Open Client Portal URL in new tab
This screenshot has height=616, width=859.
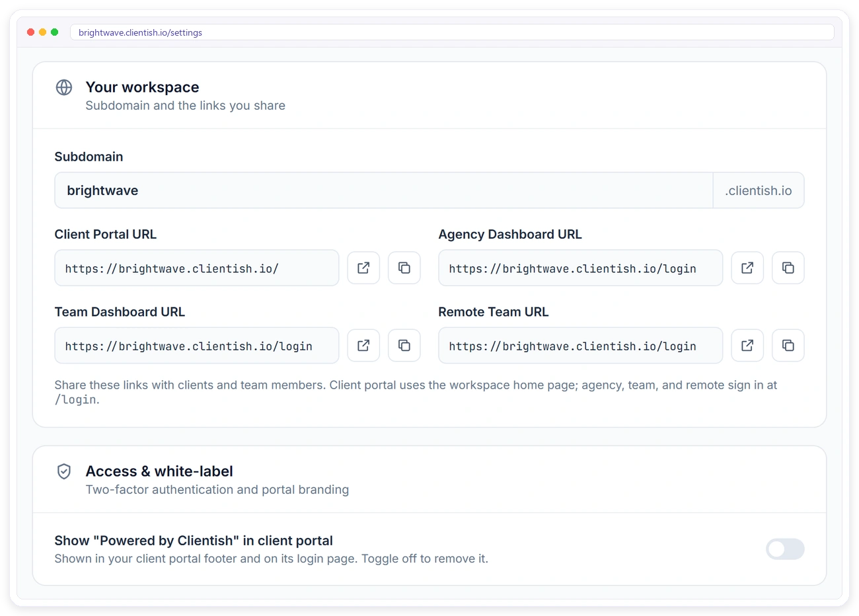(x=363, y=268)
